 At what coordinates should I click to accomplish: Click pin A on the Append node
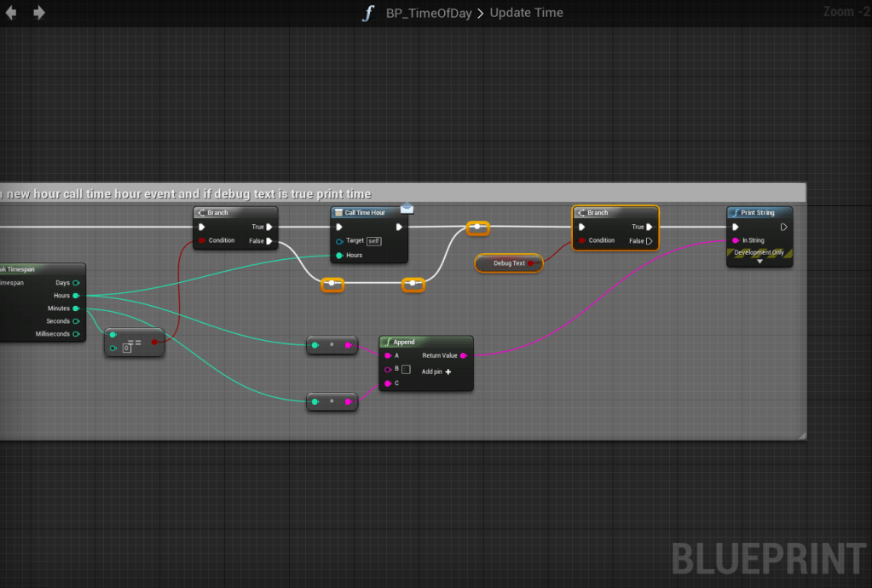click(x=388, y=355)
